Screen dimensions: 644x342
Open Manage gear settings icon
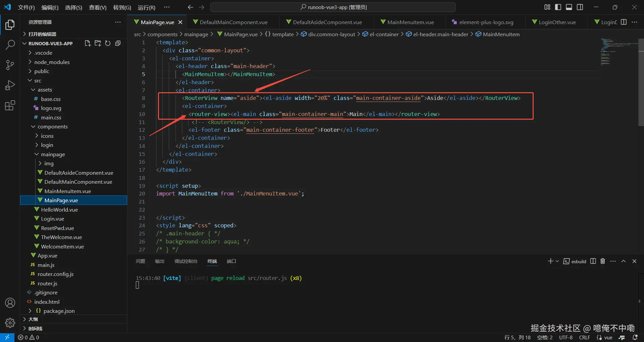pos(10,323)
